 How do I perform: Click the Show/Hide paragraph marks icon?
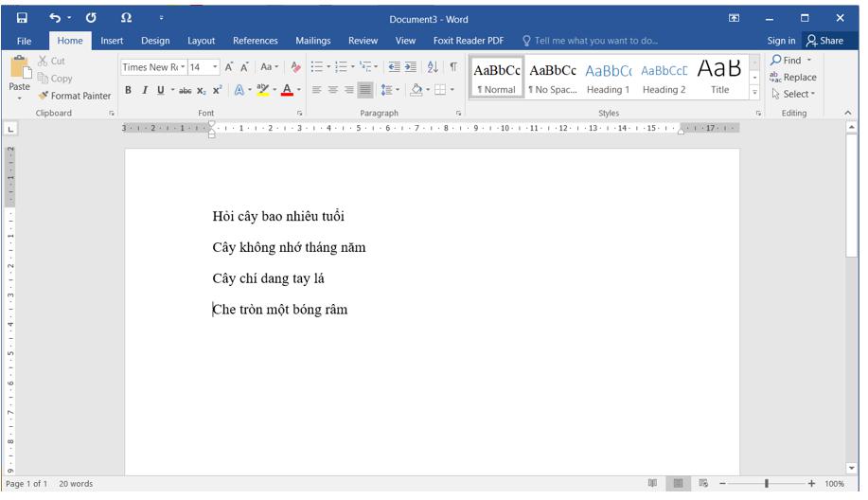tap(453, 67)
